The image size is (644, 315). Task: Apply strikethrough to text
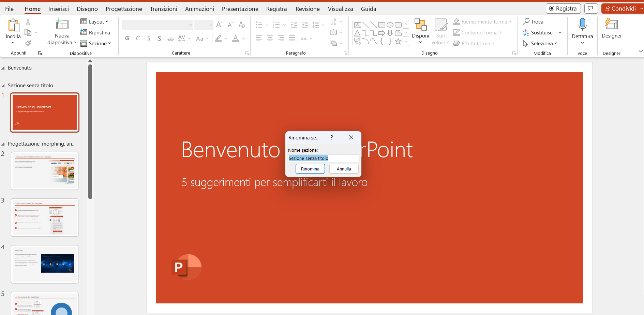coord(170,39)
